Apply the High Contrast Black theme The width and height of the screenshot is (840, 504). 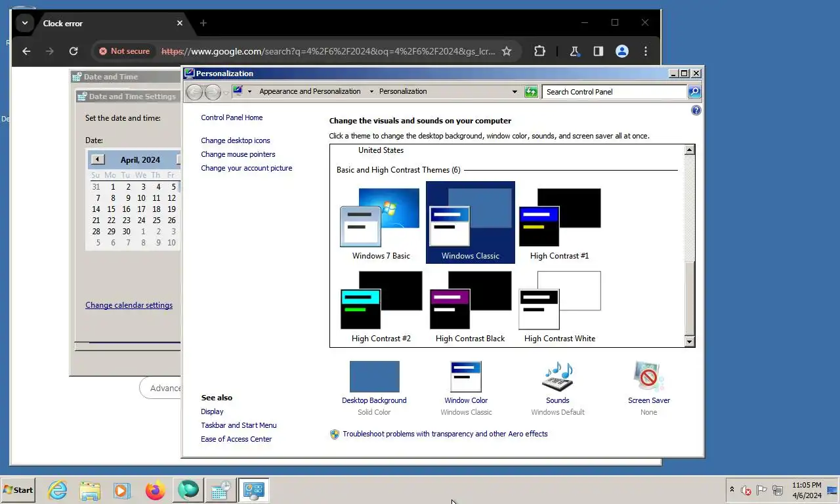[471, 306]
